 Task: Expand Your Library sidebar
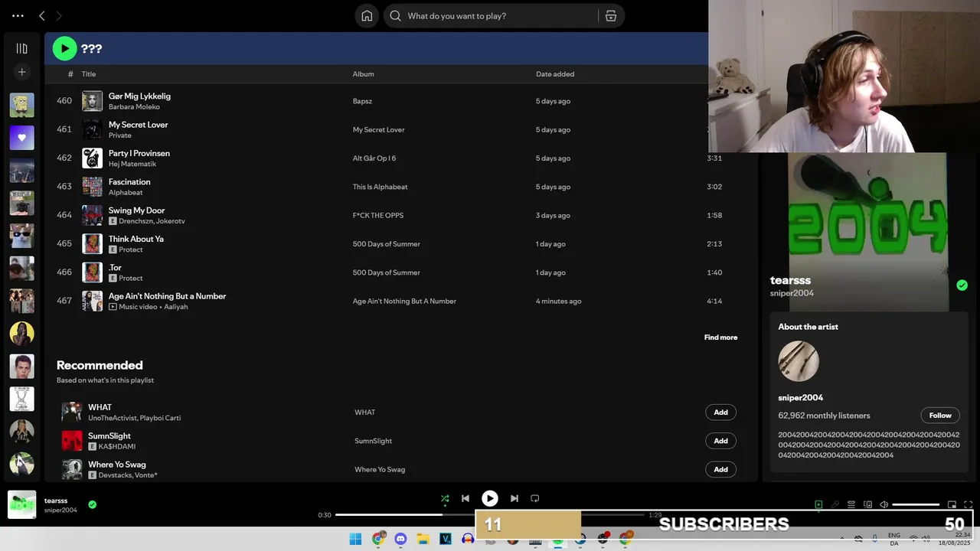pyautogui.click(x=21, y=48)
